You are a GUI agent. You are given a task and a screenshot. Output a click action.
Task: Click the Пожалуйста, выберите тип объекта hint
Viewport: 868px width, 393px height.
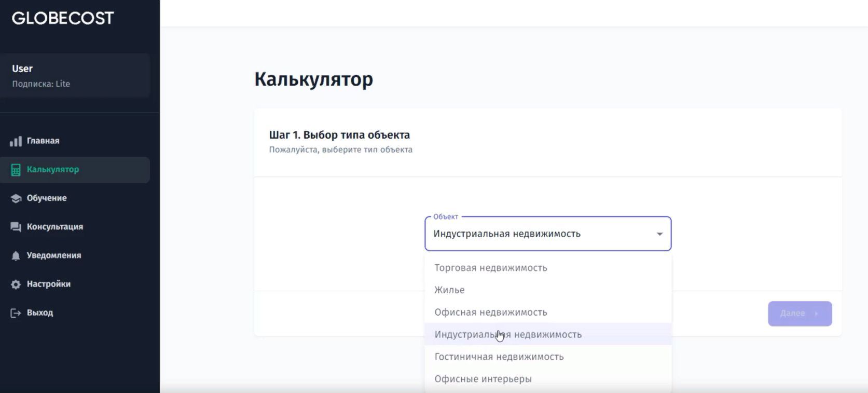coord(340,150)
